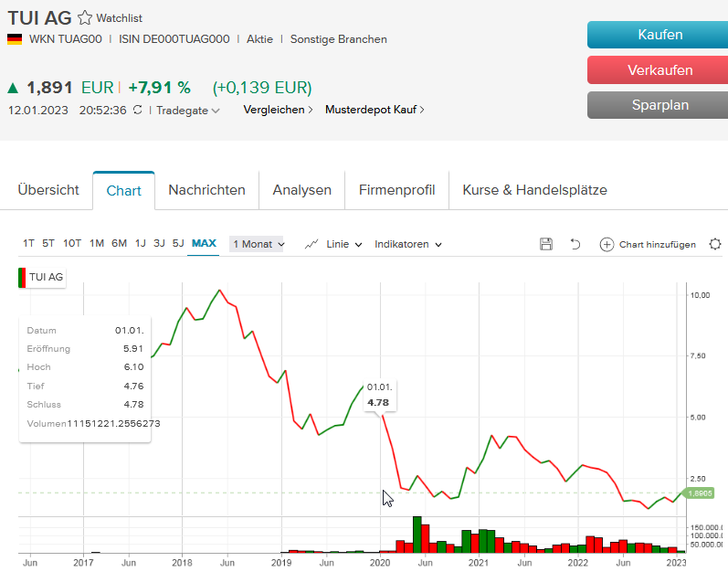Open chart settings gear icon
This screenshot has height=572, width=728.
[x=715, y=244]
